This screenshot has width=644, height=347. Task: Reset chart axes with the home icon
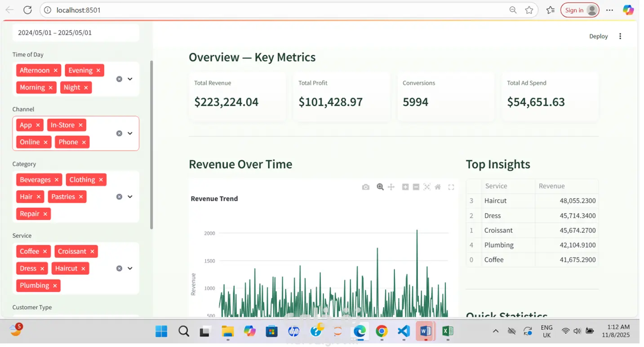coord(438,187)
